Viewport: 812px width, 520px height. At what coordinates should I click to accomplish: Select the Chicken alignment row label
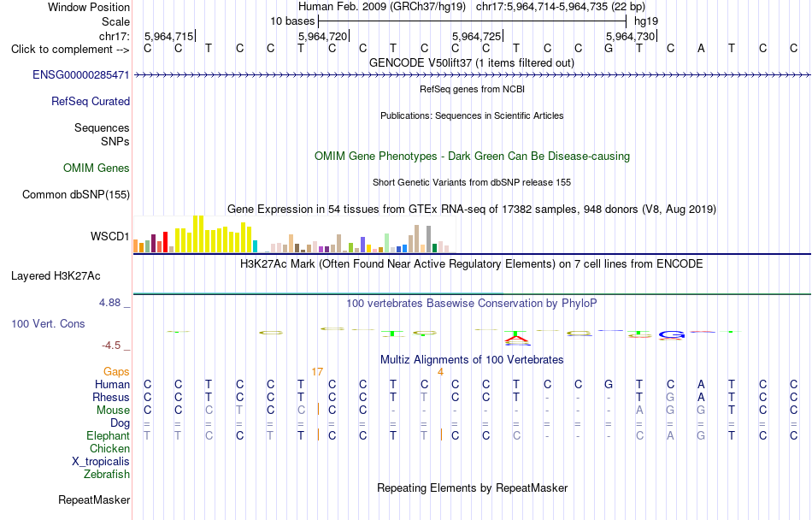pos(109,449)
